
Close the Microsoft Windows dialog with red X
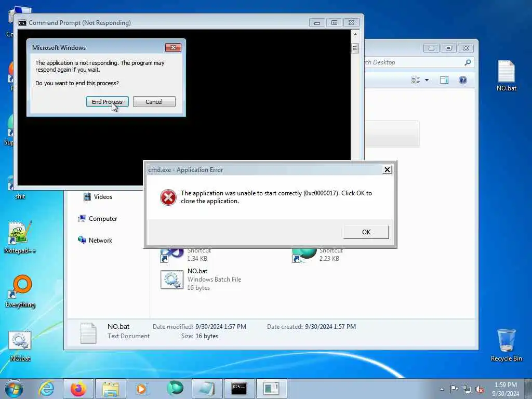(173, 47)
